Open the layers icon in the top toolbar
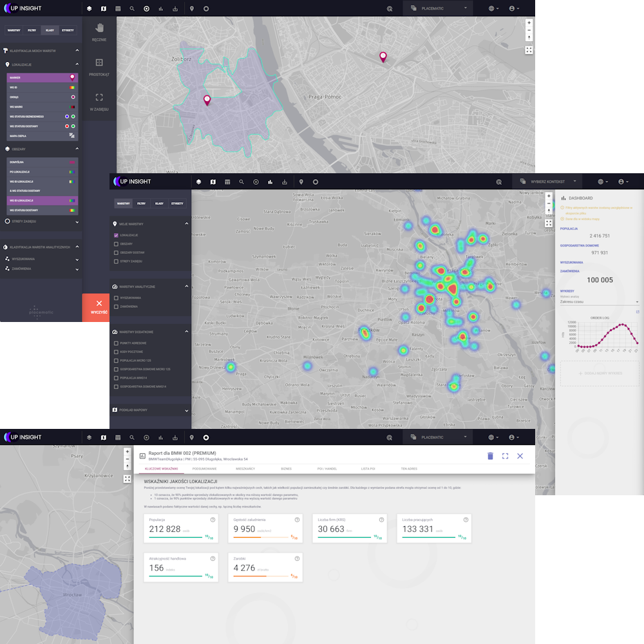 click(89, 8)
